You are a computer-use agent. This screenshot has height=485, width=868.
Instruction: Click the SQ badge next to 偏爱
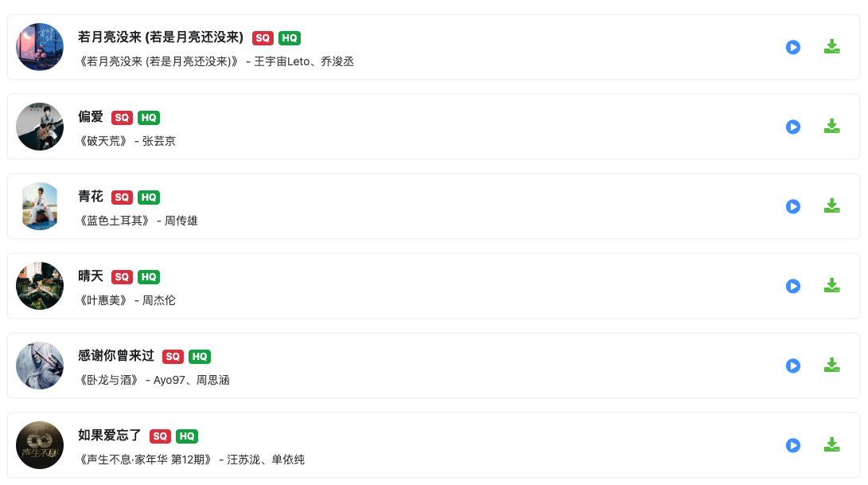122,118
